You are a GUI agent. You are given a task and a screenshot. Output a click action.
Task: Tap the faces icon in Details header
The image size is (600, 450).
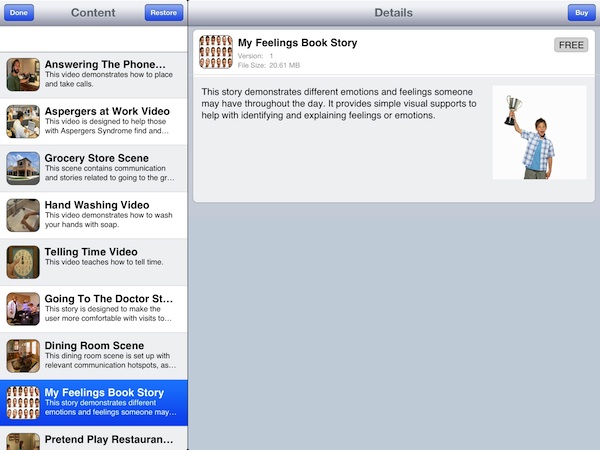(215, 52)
